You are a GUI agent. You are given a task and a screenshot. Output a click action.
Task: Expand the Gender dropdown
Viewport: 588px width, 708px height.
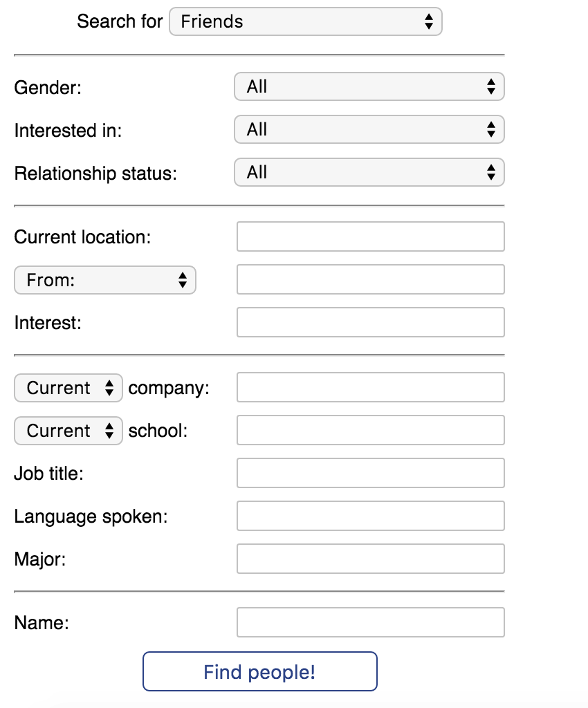(x=369, y=86)
